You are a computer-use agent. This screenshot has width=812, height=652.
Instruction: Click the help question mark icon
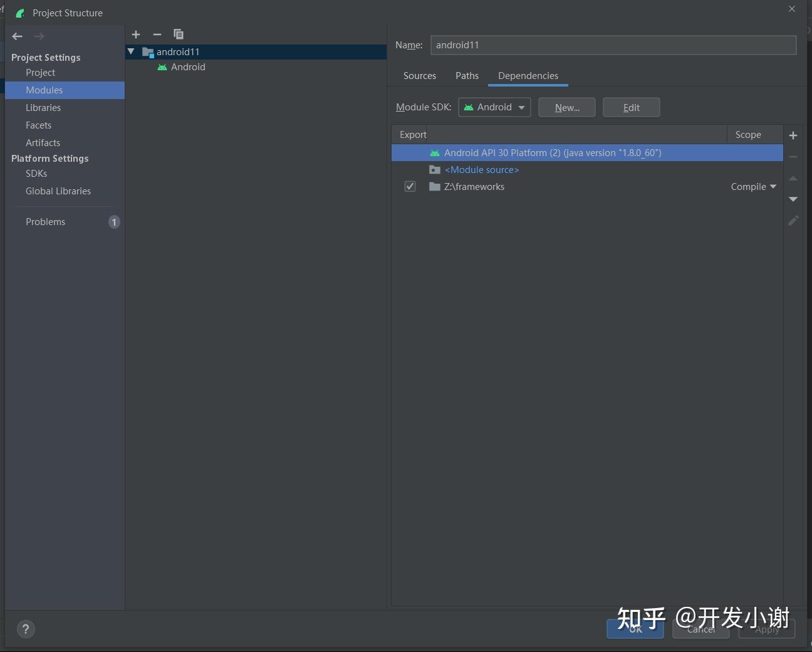(26, 629)
